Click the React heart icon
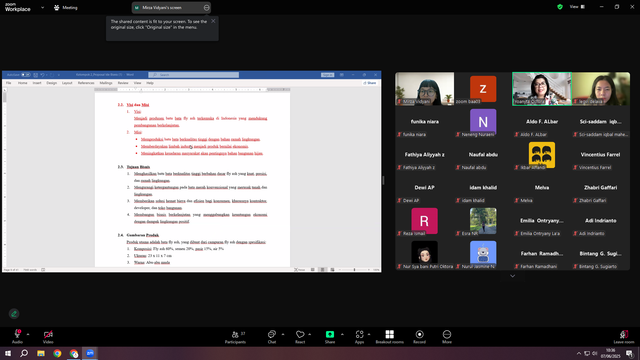 click(x=300, y=334)
